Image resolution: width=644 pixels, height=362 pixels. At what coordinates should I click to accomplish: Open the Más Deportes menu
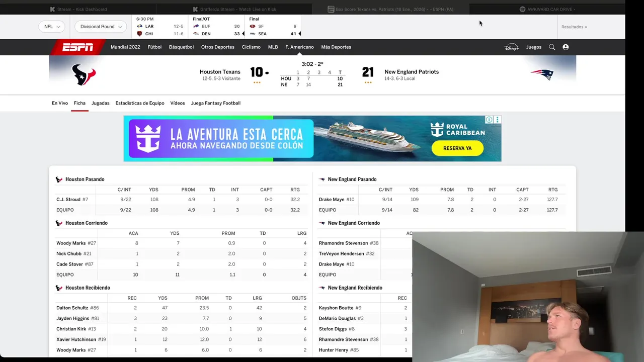[x=336, y=47]
